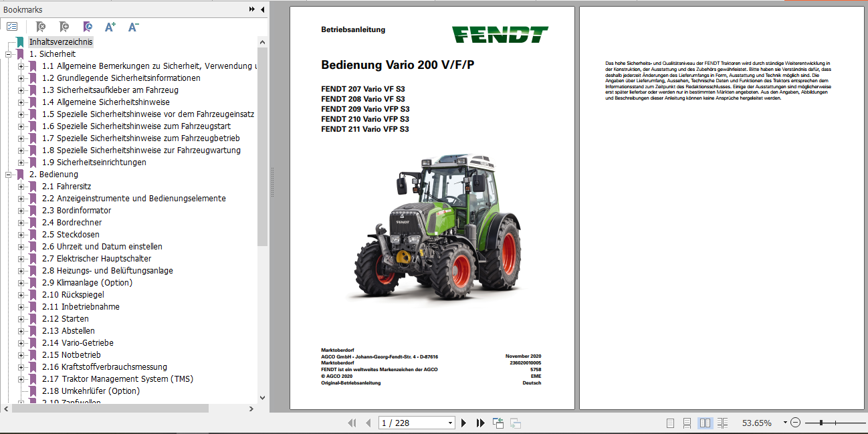868x434 pixels.
Task: Click the bookmark icon of Inhaltsverzeichnis
Action: (21, 42)
